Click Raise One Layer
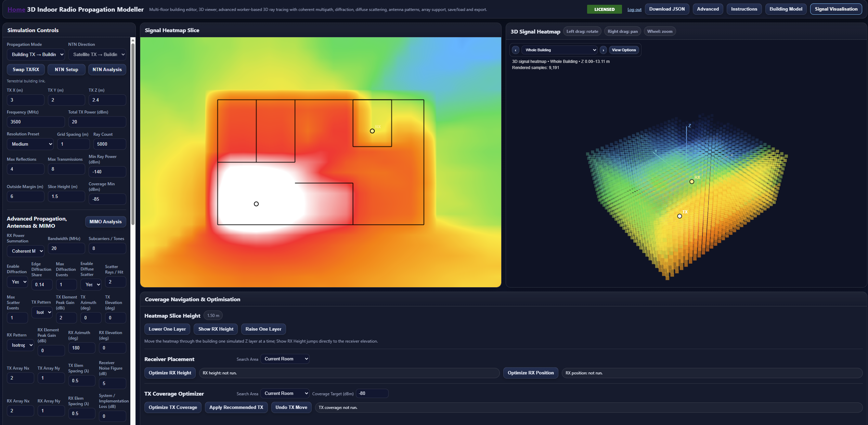 [263, 329]
